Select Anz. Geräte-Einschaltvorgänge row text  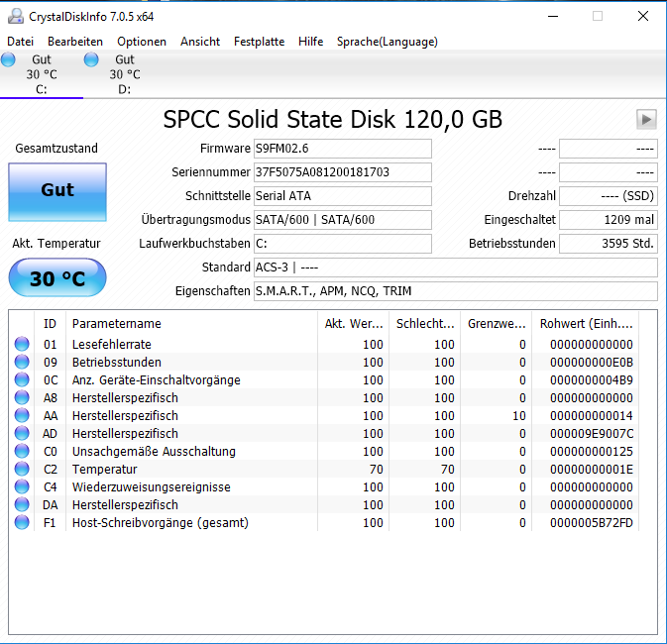157,379
